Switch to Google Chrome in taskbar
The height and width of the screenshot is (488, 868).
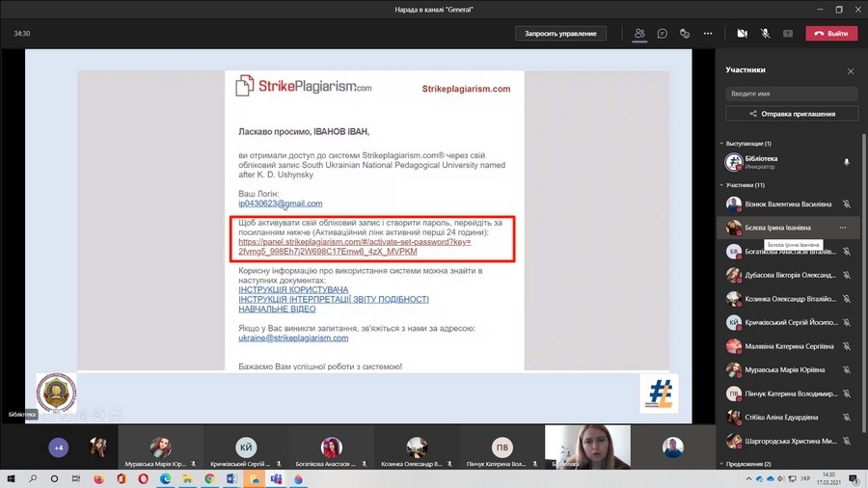(x=209, y=478)
